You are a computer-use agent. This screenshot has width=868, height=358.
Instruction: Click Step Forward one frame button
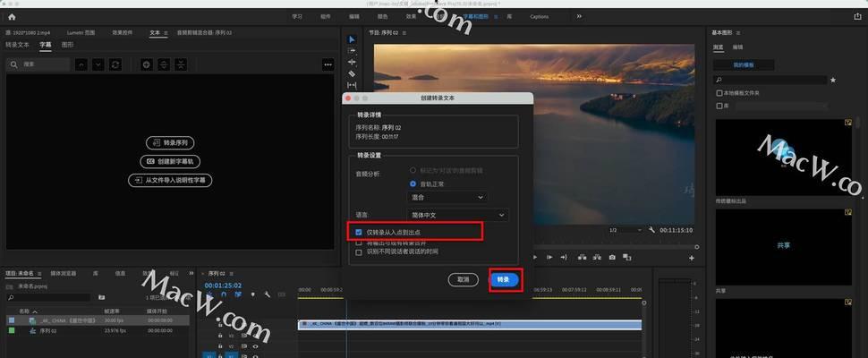point(549,257)
